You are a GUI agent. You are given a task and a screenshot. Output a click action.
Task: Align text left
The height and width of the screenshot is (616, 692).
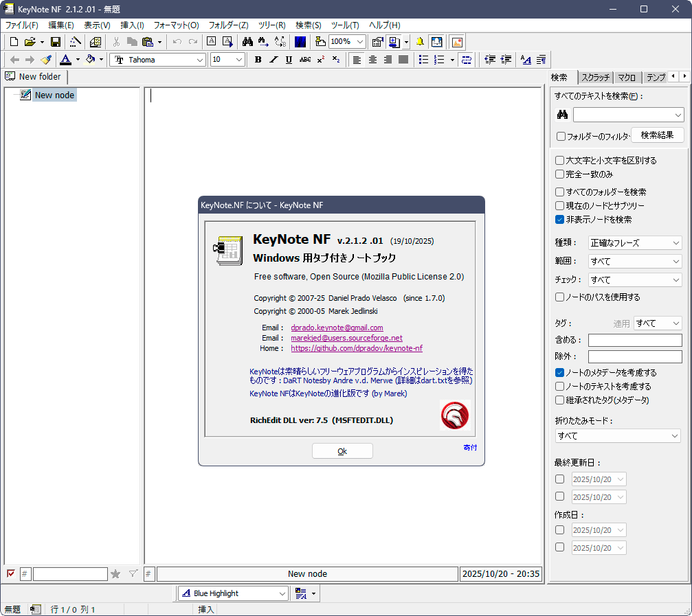click(357, 60)
